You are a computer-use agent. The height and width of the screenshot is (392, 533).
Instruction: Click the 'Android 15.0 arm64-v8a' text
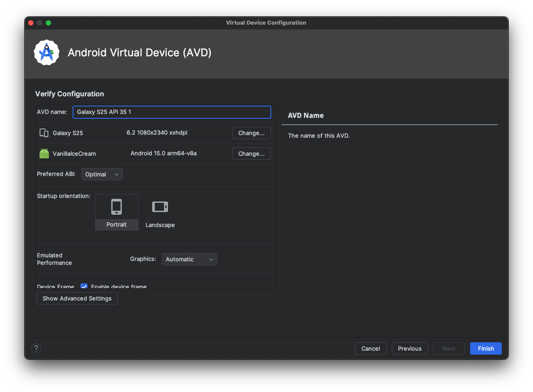pyautogui.click(x=164, y=153)
